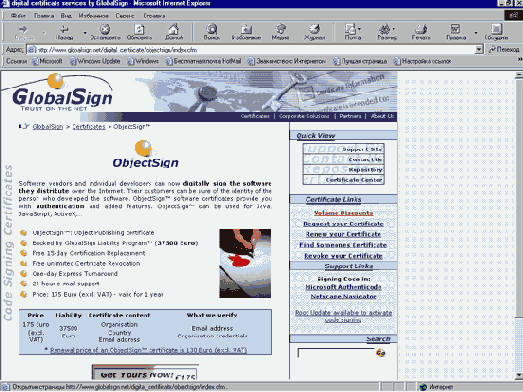Image resolution: width=523 pixels, height=392 pixels.
Task: Open Find Someones Certificate link
Action: point(343,245)
